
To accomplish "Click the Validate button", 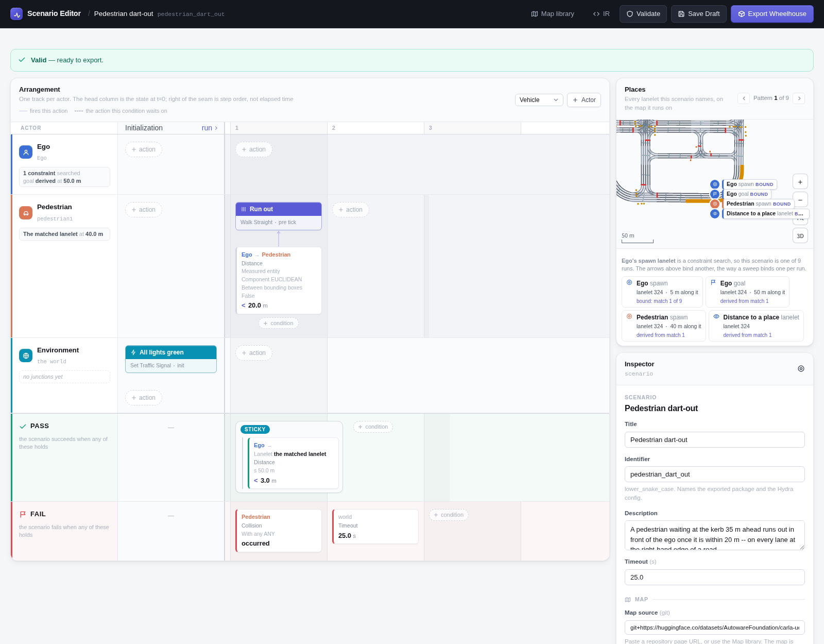I will coord(643,14).
